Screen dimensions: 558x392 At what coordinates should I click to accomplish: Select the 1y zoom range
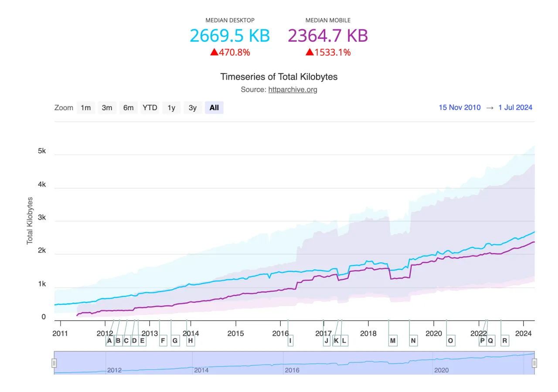pyautogui.click(x=171, y=108)
